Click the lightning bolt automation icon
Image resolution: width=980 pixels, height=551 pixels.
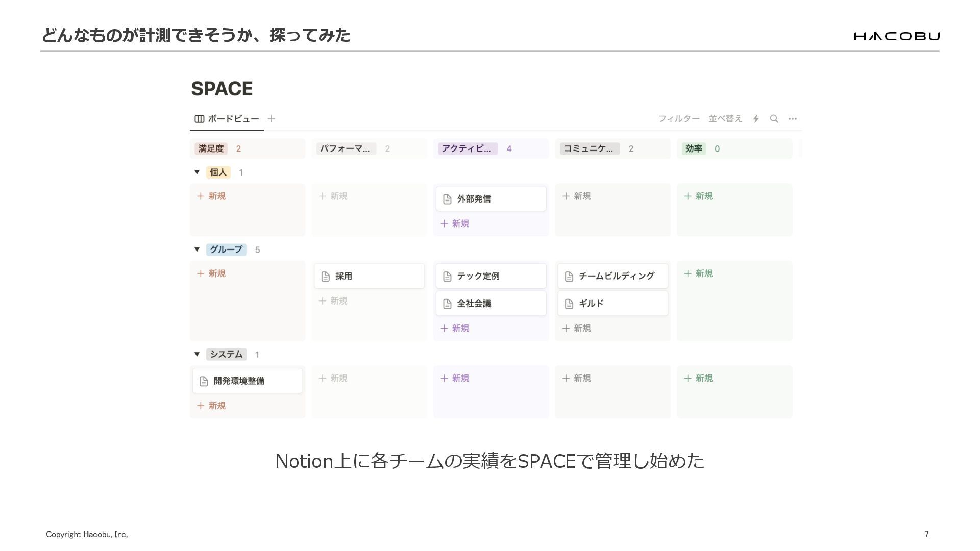pos(756,119)
